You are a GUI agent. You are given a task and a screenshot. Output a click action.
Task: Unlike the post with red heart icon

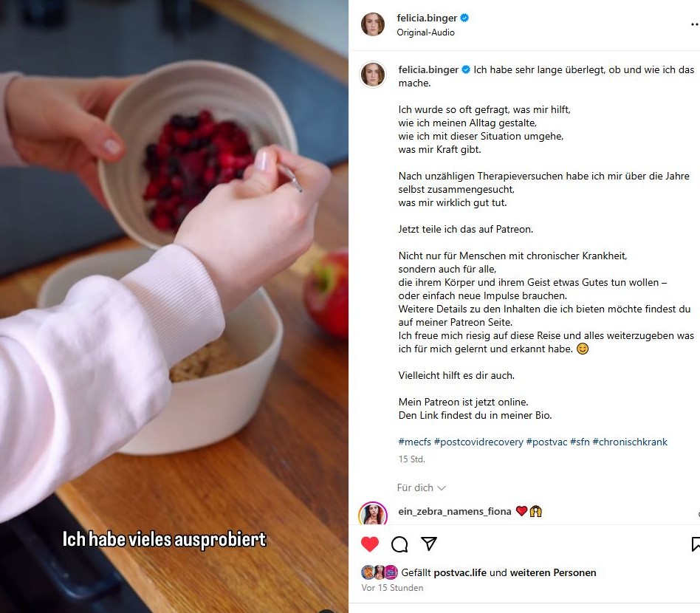370,544
